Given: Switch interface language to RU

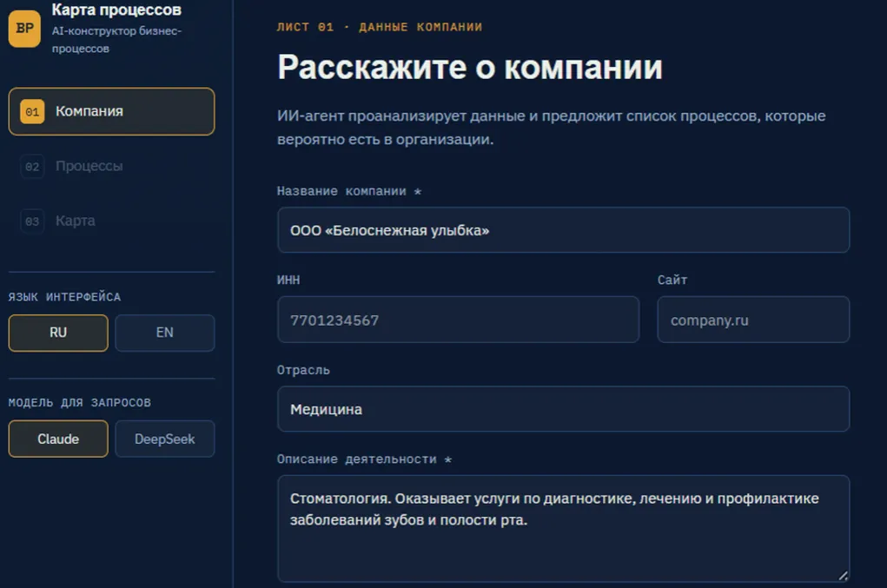Looking at the screenshot, I should pos(58,333).
